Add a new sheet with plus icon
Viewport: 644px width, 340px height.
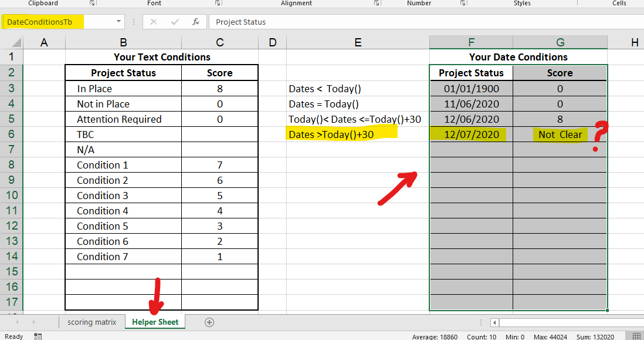pyautogui.click(x=209, y=322)
